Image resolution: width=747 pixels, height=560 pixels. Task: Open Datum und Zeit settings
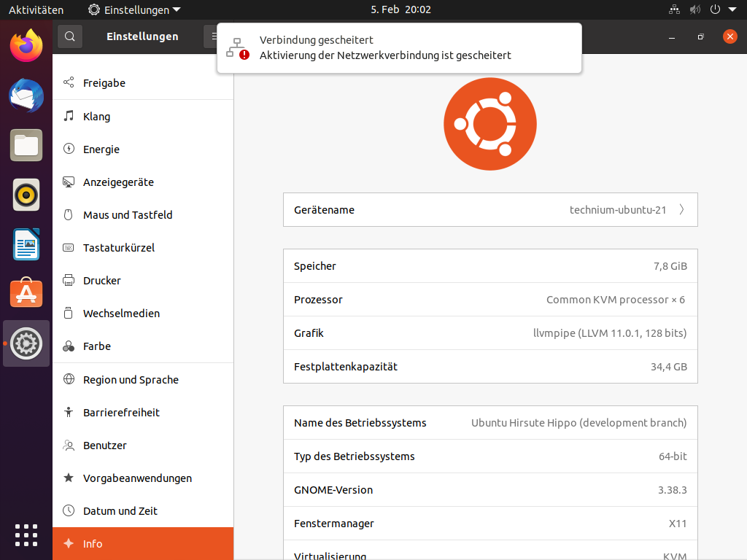click(143, 511)
